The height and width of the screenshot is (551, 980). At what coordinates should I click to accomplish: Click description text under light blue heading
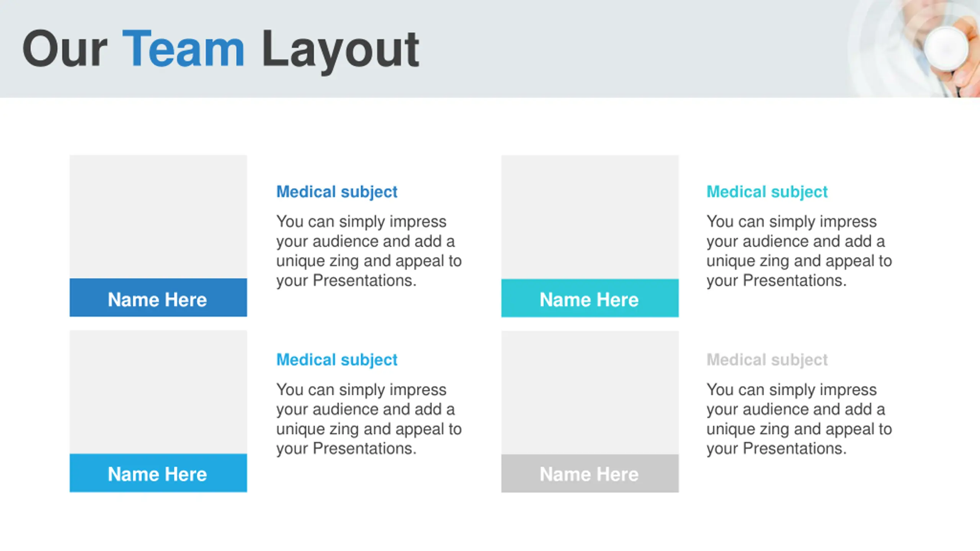tap(369, 419)
